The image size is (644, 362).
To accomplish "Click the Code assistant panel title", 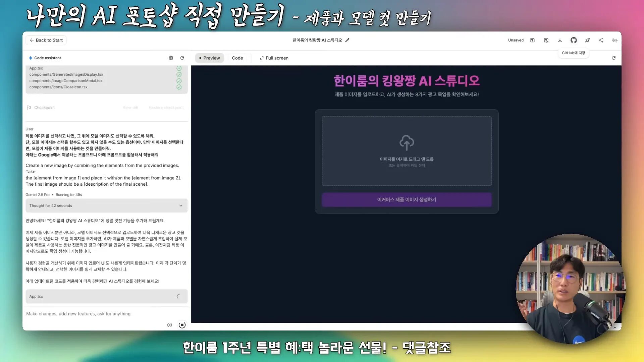I will click(48, 58).
